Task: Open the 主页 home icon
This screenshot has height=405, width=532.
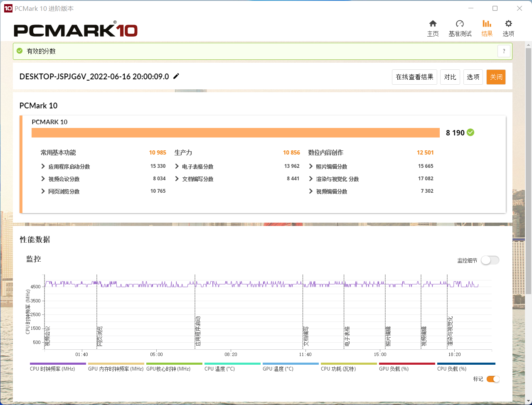Action: coord(433,24)
